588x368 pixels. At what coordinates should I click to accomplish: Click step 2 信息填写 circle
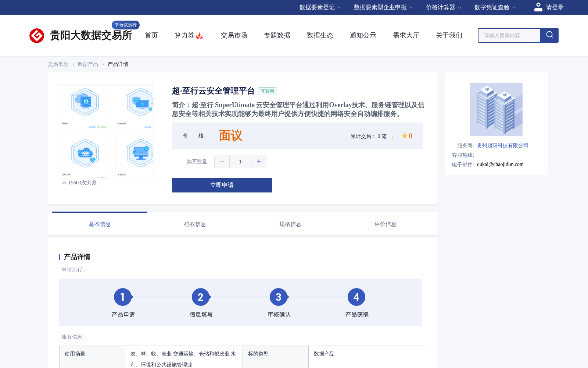click(x=201, y=297)
